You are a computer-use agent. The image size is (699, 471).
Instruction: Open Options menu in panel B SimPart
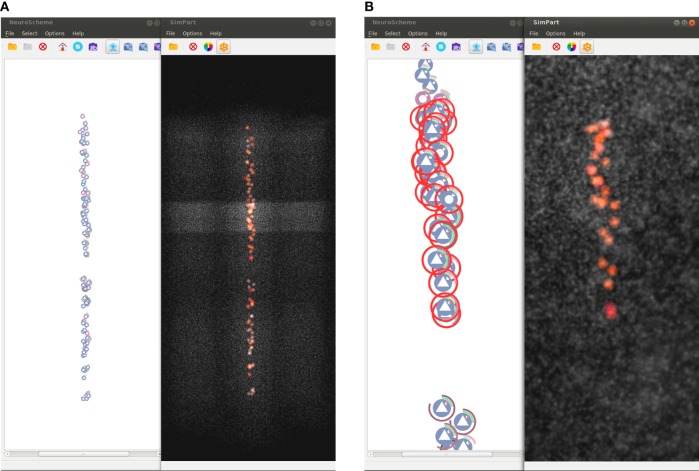click(555, 33)
